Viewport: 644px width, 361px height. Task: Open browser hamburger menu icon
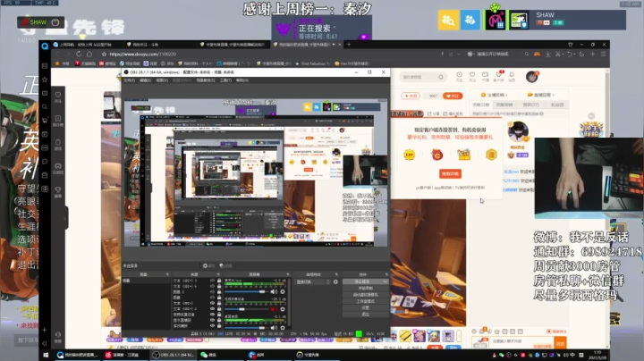[x=603, y=54]
